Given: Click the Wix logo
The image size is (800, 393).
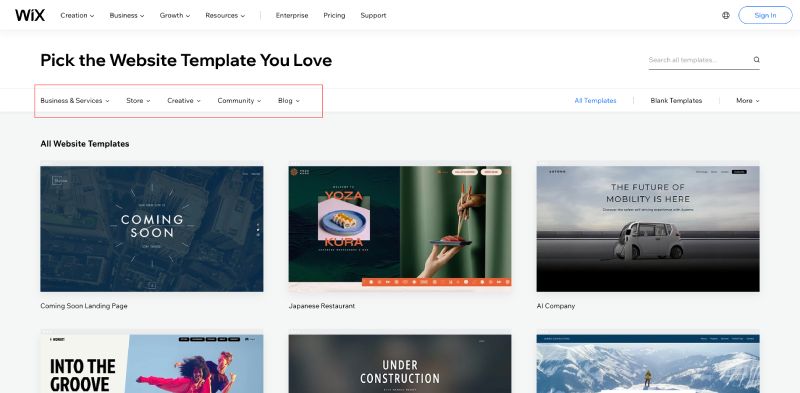Looking at the screenshot, I should (x=30, y=15).
